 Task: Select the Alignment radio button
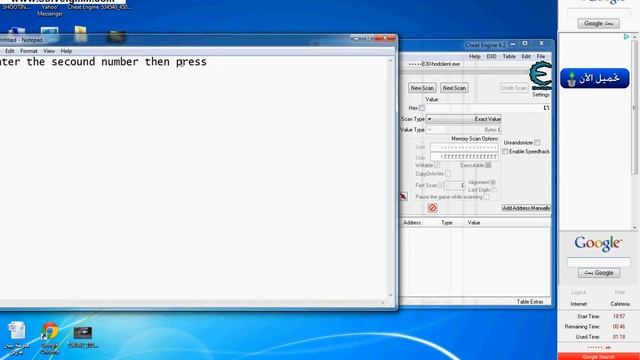pyautogui.click(x=493, y=182)
